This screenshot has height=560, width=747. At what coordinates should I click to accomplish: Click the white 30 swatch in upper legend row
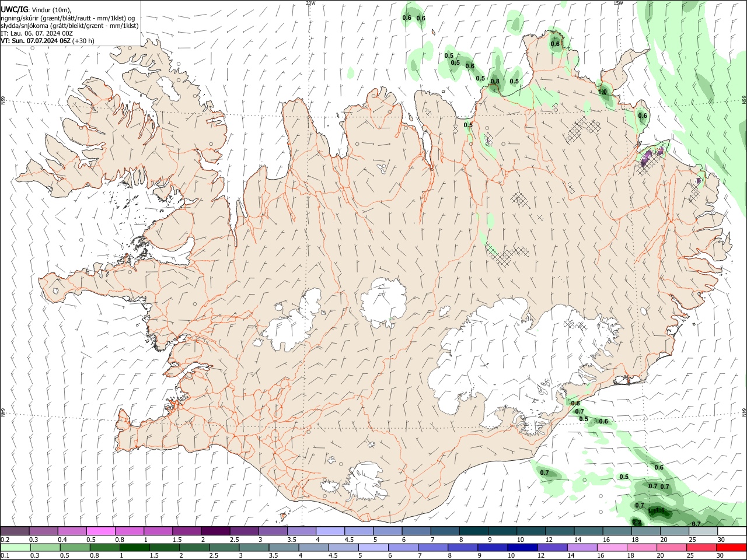click(x=732, y=531)
